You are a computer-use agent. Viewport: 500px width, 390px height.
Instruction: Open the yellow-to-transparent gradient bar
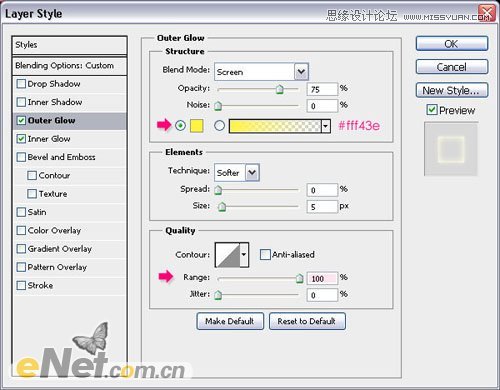click(275, 126)
